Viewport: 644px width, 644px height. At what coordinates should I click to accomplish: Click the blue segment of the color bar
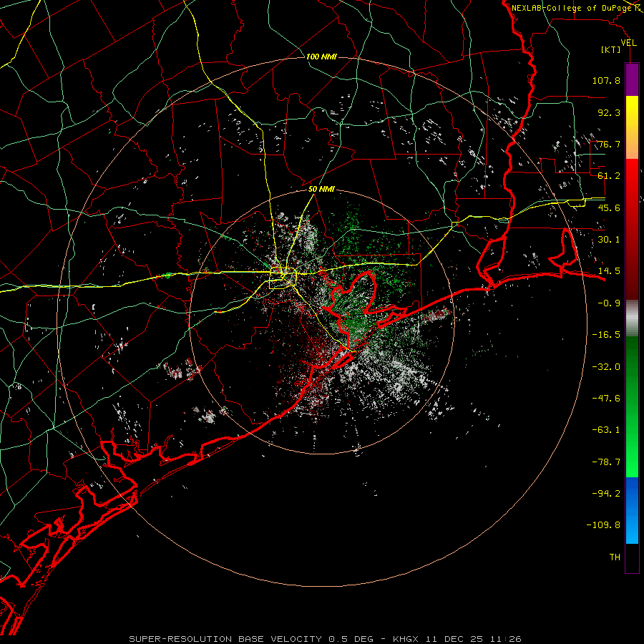pos(632,510)
